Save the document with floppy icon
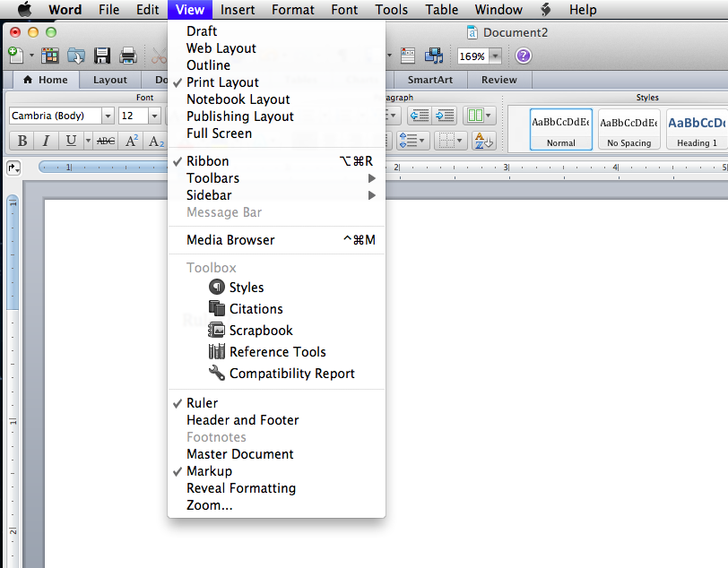The width and height of the screenshot is (728, 568). click(101, 56)
